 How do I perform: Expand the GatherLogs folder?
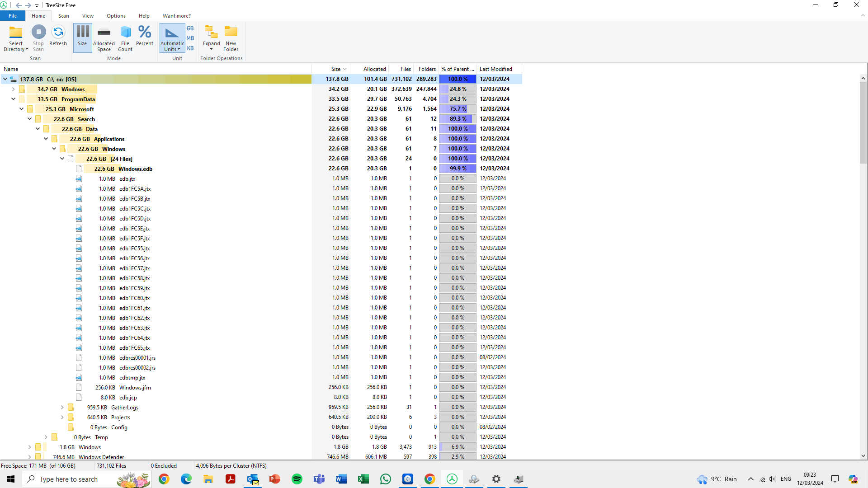coord(62,407)
